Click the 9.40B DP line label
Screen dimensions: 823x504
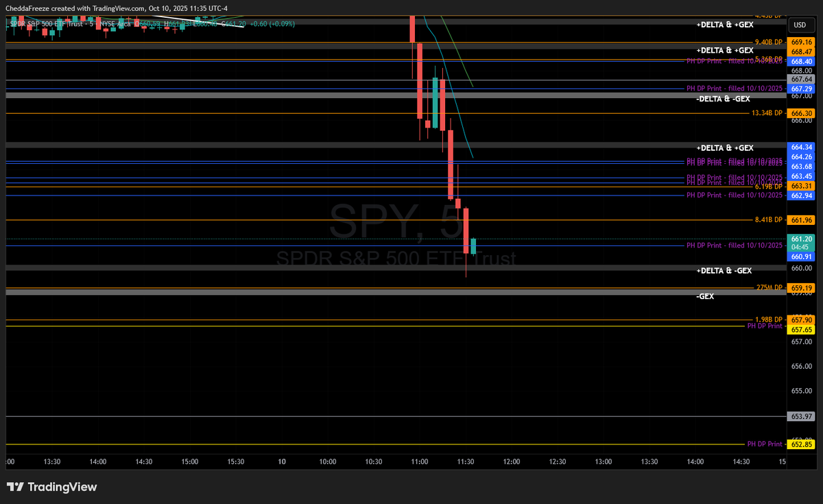[769, 43]
